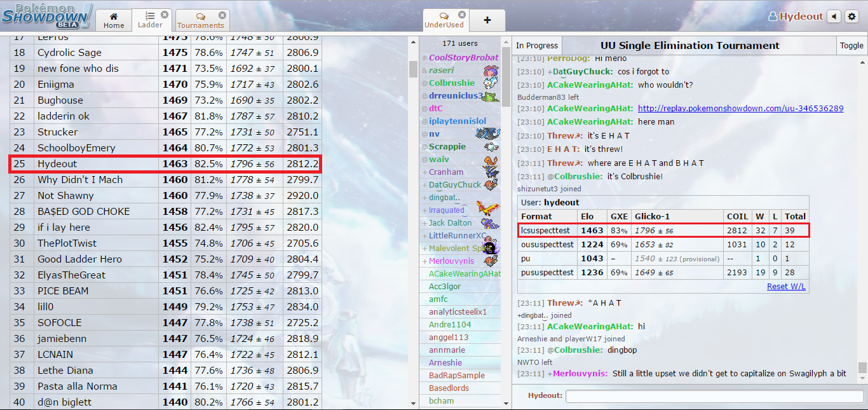Select Basedlords in the user list
The height and width of the screenshot is (410, 868).
[x=459, y=388]
